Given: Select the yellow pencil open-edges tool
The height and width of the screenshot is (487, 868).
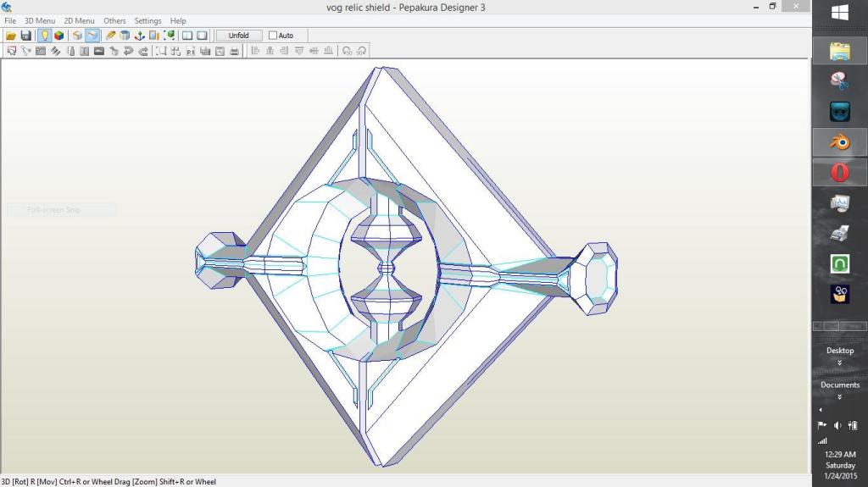Looking at the screenshot, I should coord(110,36).
